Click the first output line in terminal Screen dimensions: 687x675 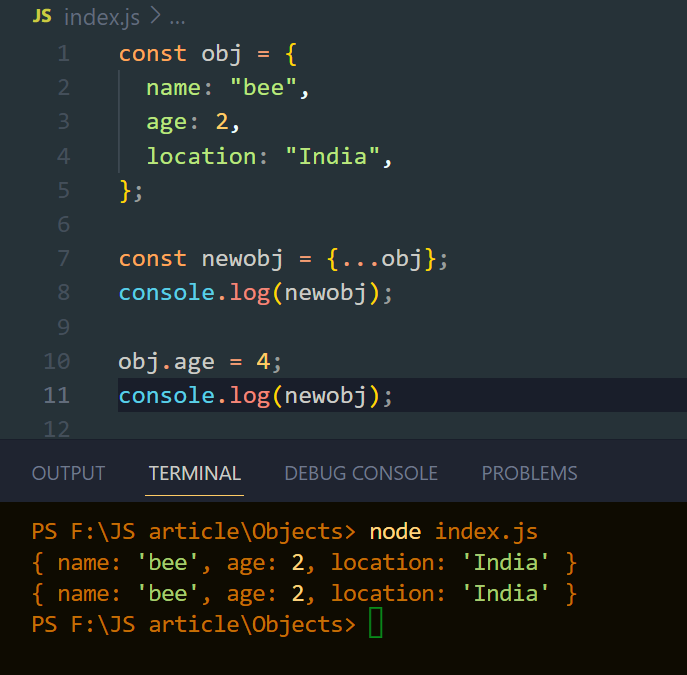pos(304,562)
